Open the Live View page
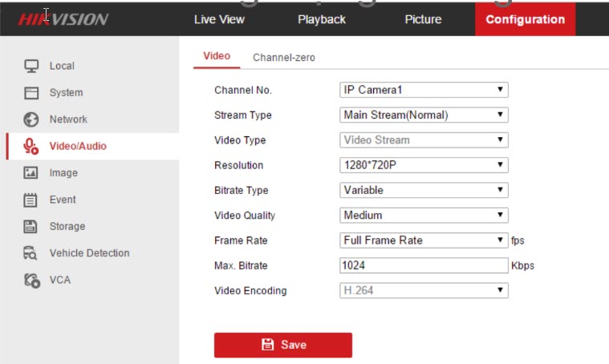This screenshot has width=609, height=364. click(219, 19)
